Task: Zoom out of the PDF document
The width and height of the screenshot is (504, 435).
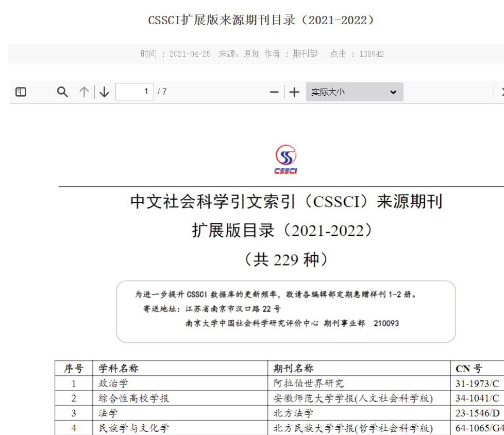Action: (x=274, y=92)
